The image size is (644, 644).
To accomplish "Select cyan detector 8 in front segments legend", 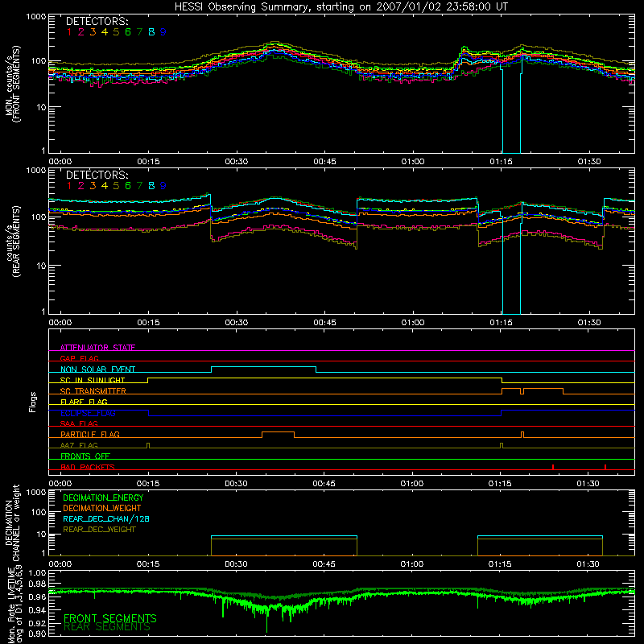I will pyautogui.click(x=151, y=32).
